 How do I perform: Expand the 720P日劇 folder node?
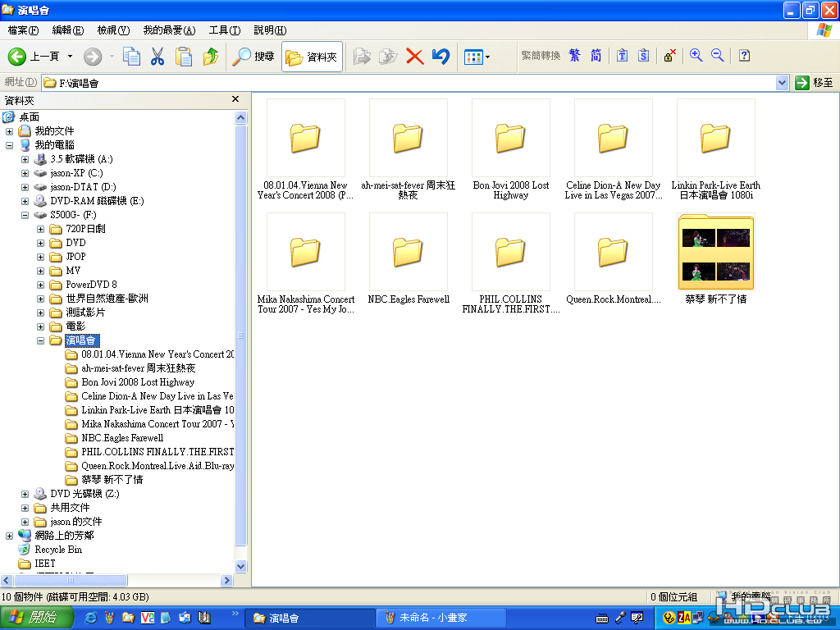(41, 229)
